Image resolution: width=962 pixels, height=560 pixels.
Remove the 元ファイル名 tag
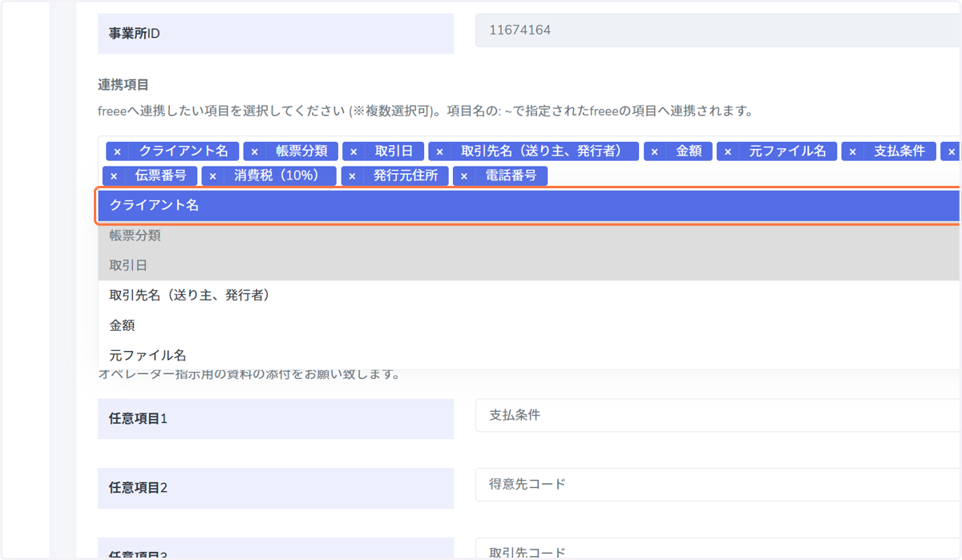[728, 151]
